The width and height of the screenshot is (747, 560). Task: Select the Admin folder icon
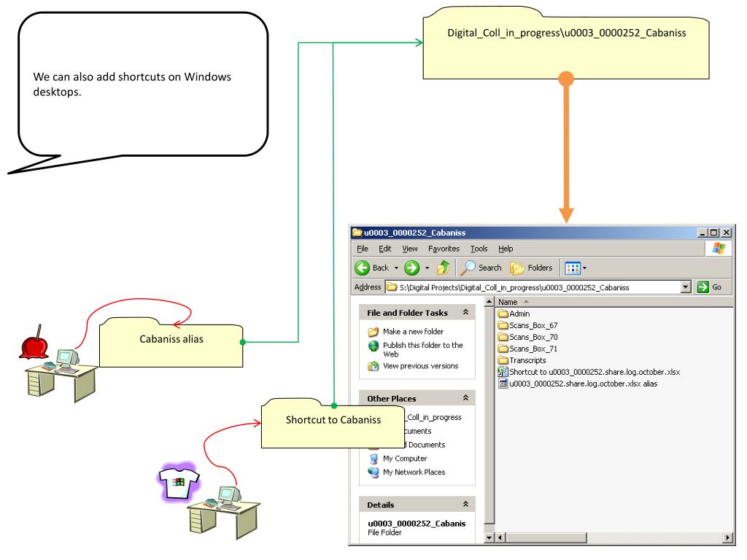[x=503, y=314]
